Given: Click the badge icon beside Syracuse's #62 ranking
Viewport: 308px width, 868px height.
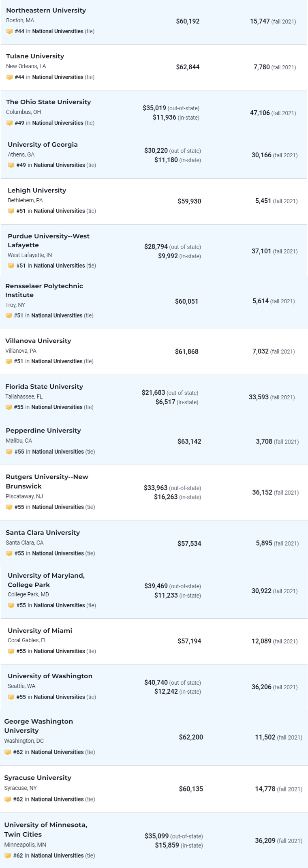Looking at the screenshot, I should 8,799.
